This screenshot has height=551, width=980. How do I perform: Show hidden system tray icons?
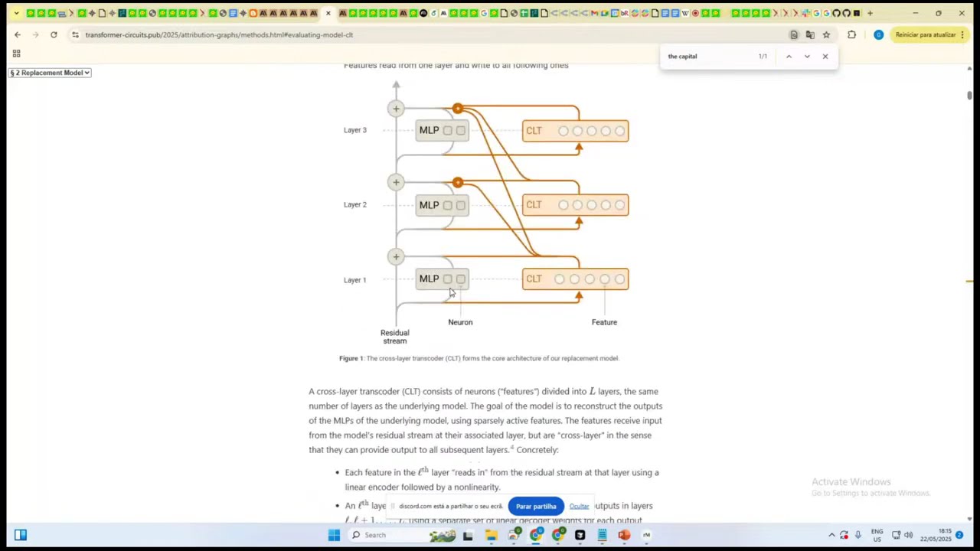pos(831,535)
